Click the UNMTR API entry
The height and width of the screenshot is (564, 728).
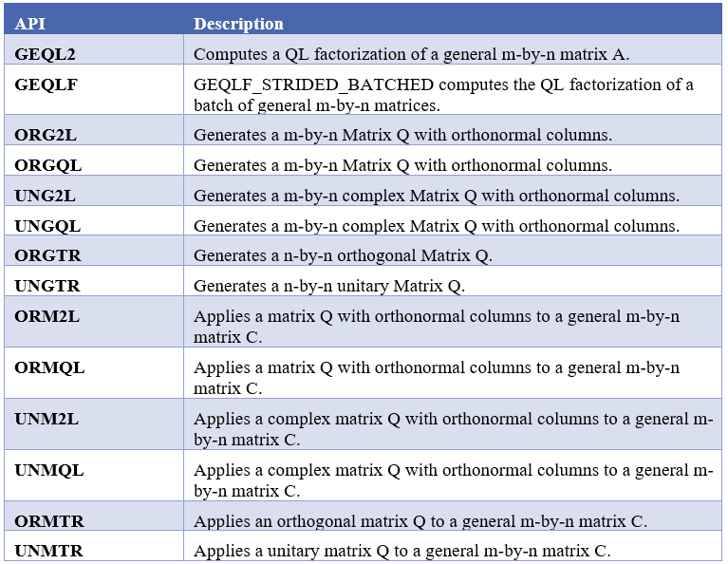(48, 551)
